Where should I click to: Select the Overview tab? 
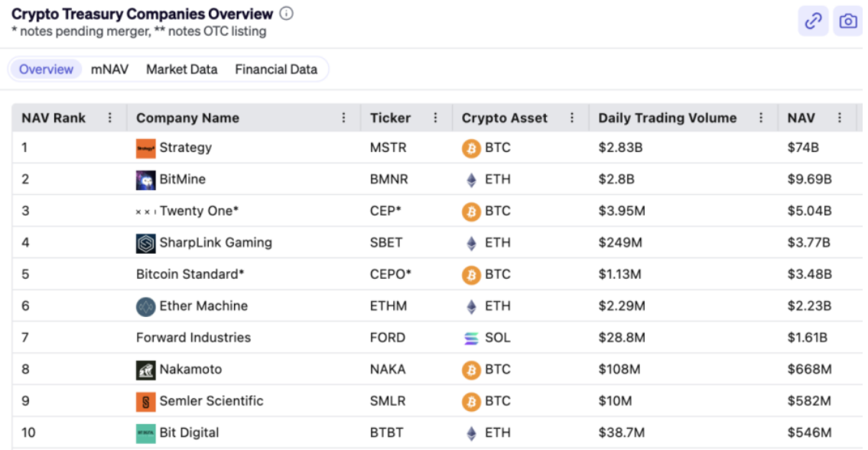(46, 69)
